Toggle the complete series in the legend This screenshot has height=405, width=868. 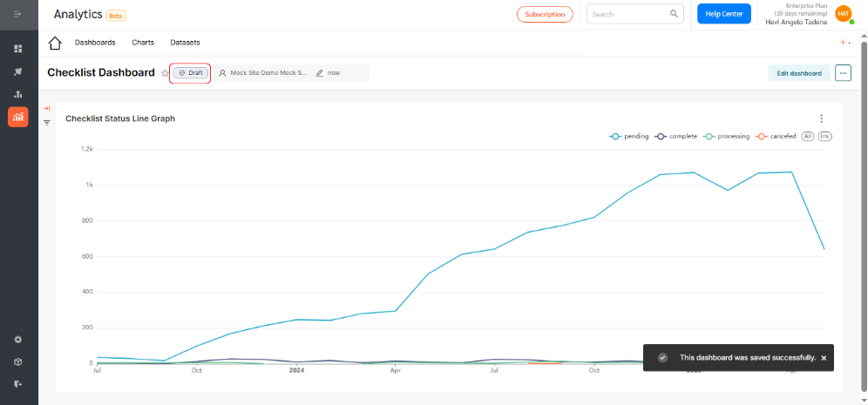675,137
